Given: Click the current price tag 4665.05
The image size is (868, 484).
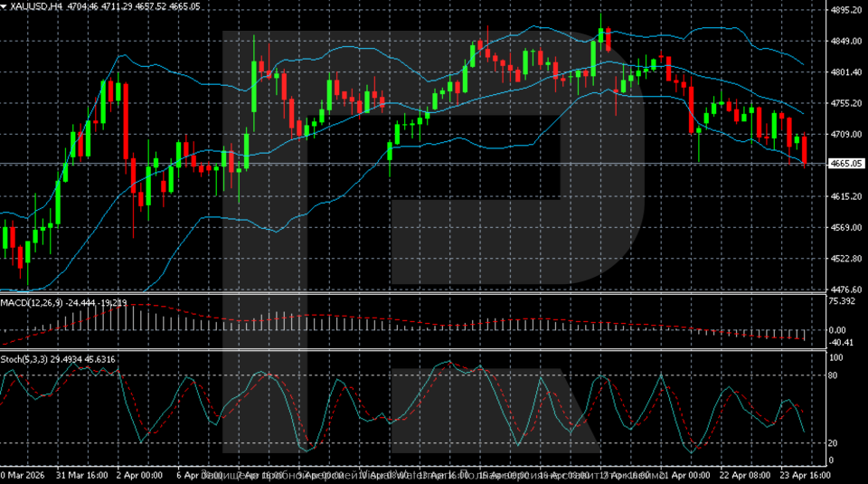Looking at the screenshot, I should pyautogui.click(x=843, y=164).
